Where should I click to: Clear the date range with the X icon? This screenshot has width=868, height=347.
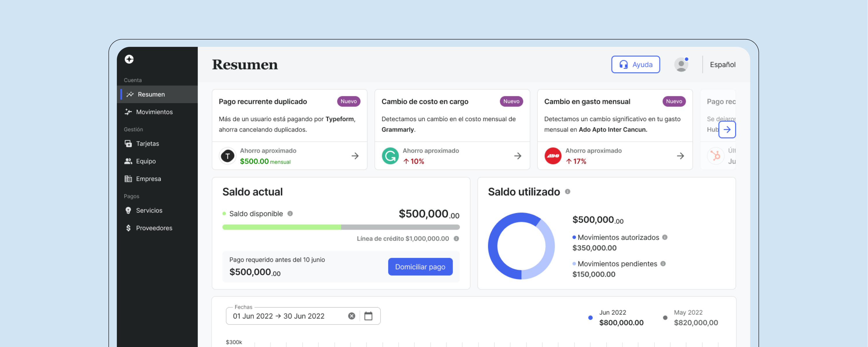tap(352, 316)
